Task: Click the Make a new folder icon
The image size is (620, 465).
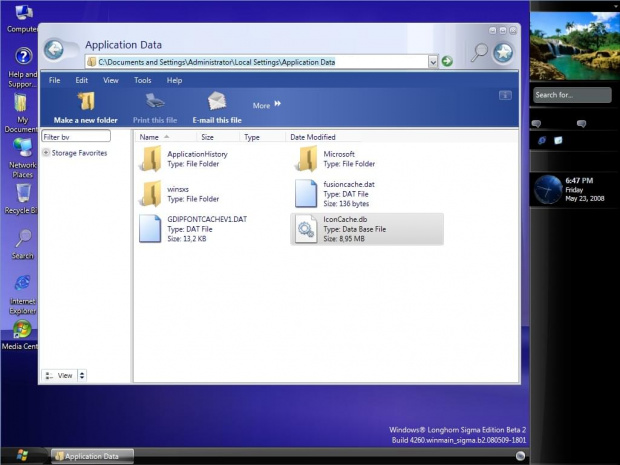Action: 86,101
